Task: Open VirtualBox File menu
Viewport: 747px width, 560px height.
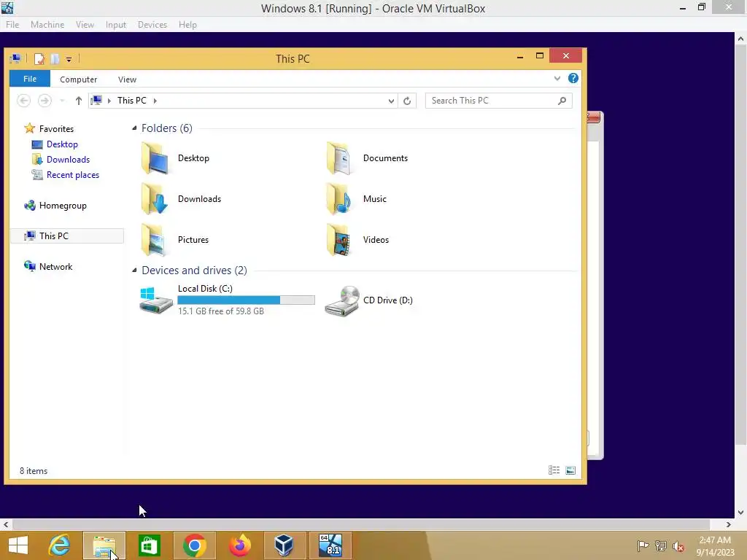Action: pos(12,25)
